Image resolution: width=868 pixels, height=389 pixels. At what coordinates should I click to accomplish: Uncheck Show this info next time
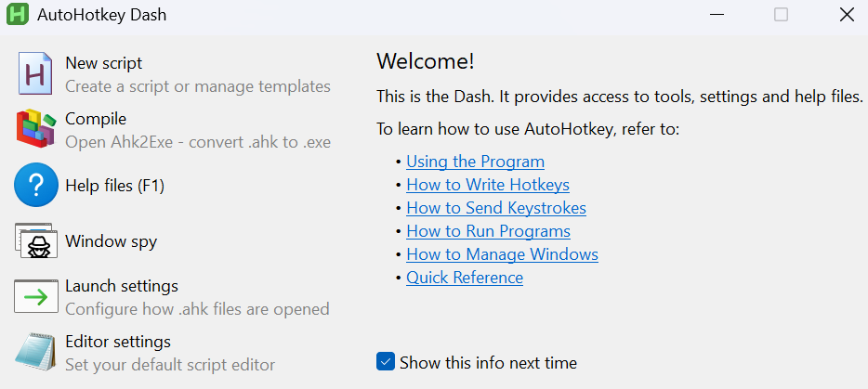386,362
